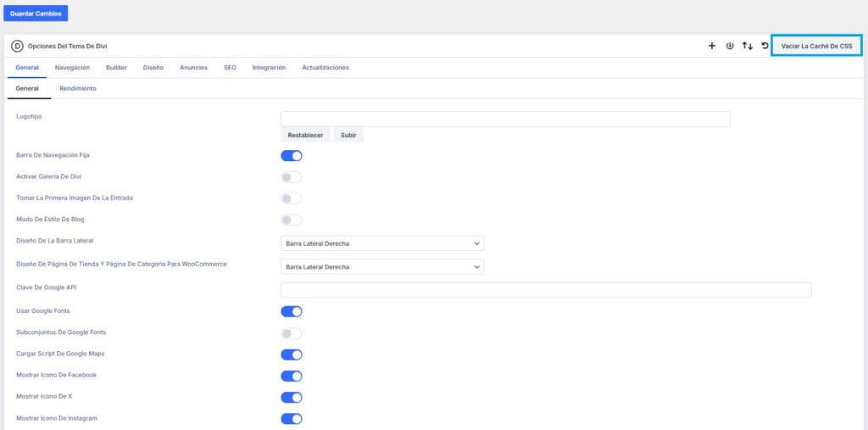Click Opciones Del Tema De Divi title
868x430 pixels.
tap(68, 47)
